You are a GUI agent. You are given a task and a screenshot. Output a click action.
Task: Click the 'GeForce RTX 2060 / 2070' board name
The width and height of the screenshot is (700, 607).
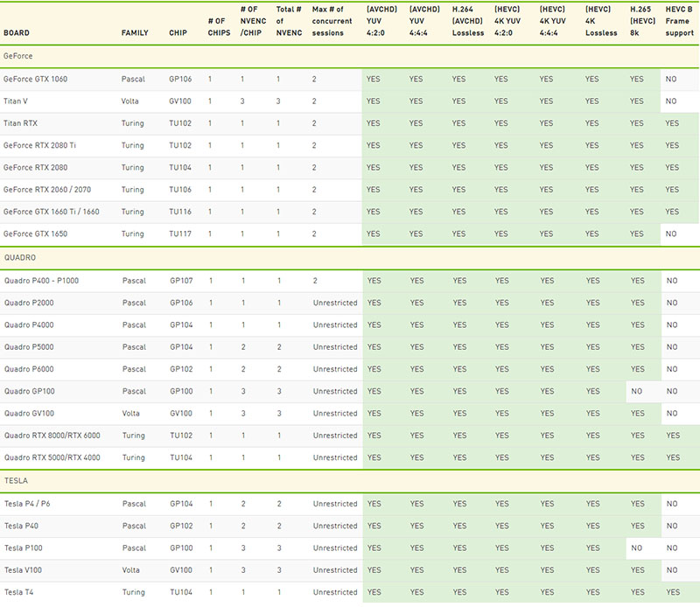tap(47, 190)
